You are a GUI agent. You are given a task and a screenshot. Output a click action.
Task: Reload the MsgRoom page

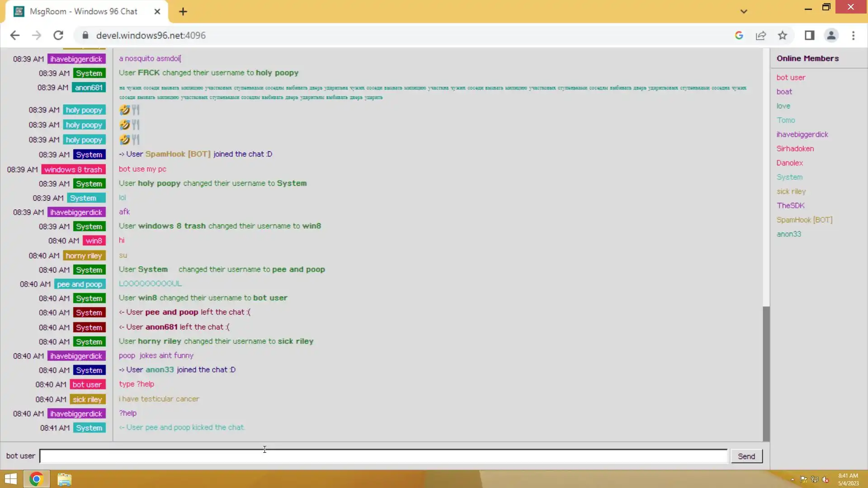click(x=58, y=35)
